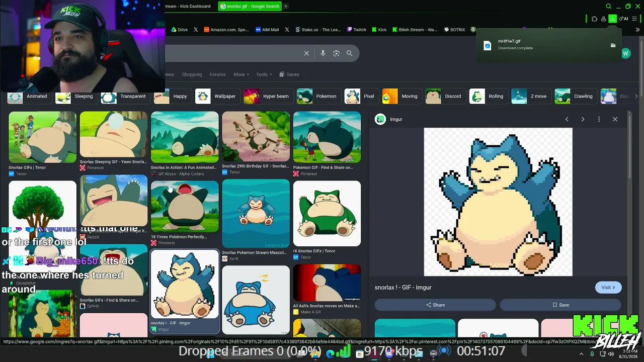Clear the Google search box text

click(306, 53)
